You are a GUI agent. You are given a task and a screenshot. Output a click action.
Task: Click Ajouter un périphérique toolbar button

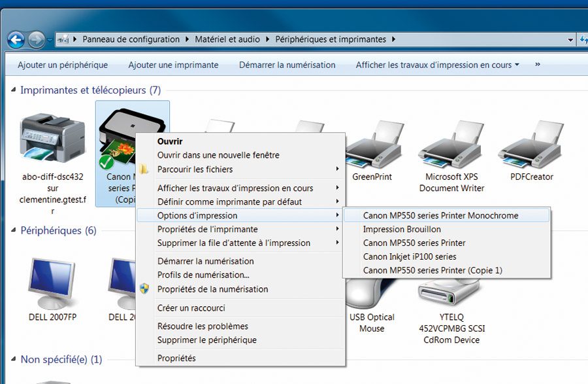(x=63, y=65)
